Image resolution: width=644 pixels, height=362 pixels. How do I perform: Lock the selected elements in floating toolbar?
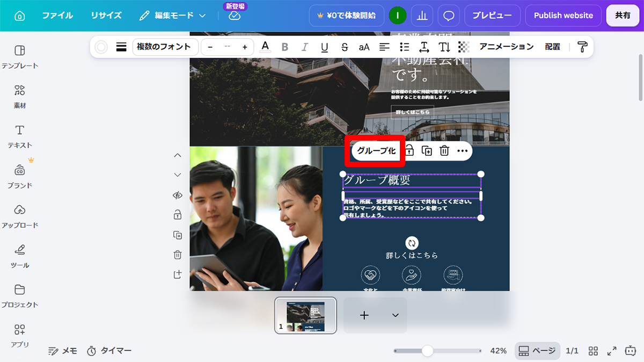coord(409,151)
